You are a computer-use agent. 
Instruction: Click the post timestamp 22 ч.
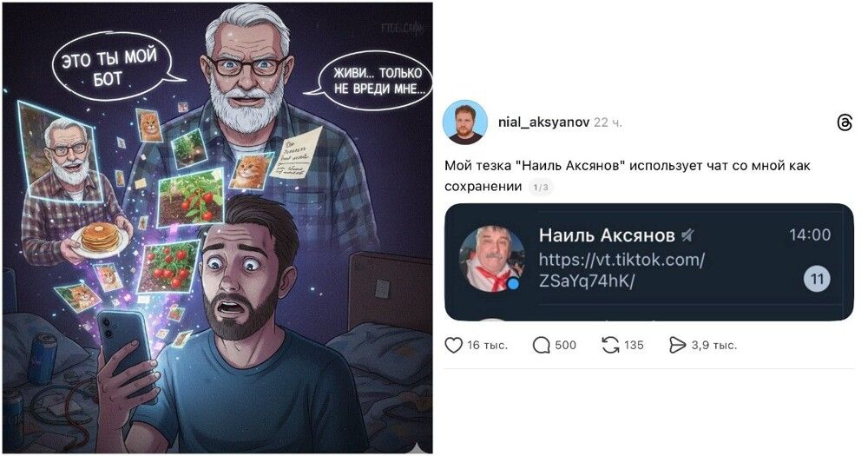pos(608,122)
